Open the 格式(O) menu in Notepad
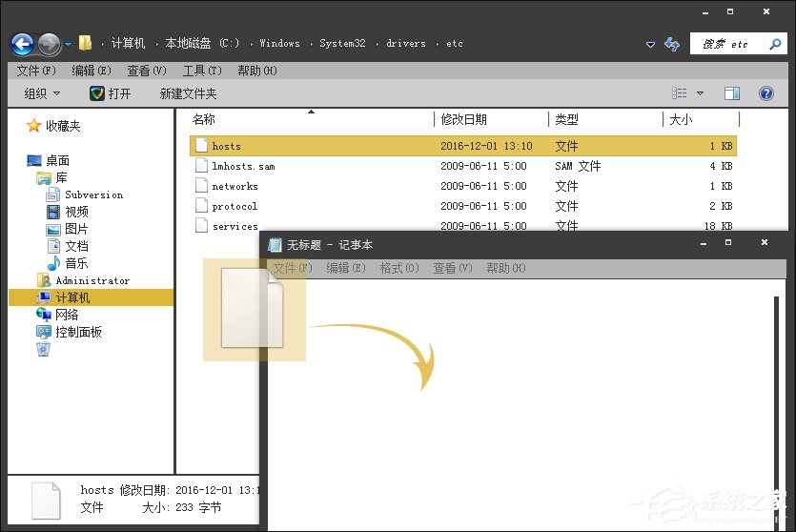Viewport: 796px width, 532px height. pyautogui.click(x=398, y=268)
